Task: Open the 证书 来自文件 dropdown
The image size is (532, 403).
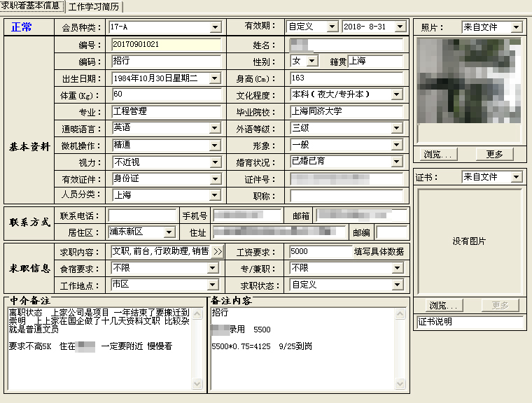Action: [517, 177]
